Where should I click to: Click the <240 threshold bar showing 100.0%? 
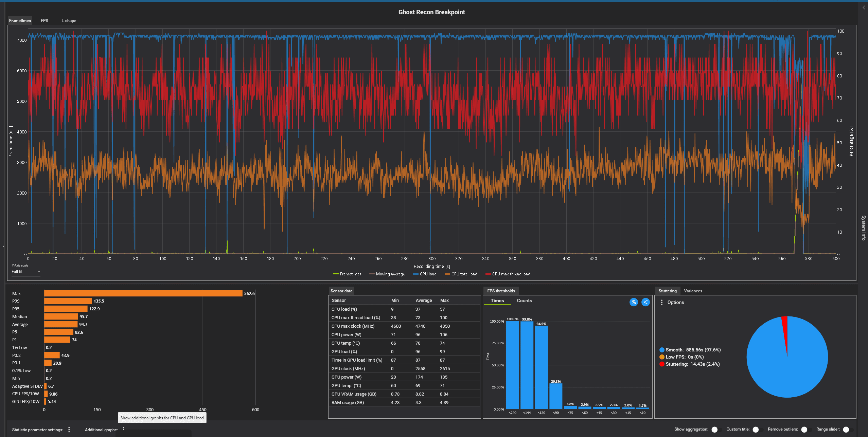tap(512, 365)
